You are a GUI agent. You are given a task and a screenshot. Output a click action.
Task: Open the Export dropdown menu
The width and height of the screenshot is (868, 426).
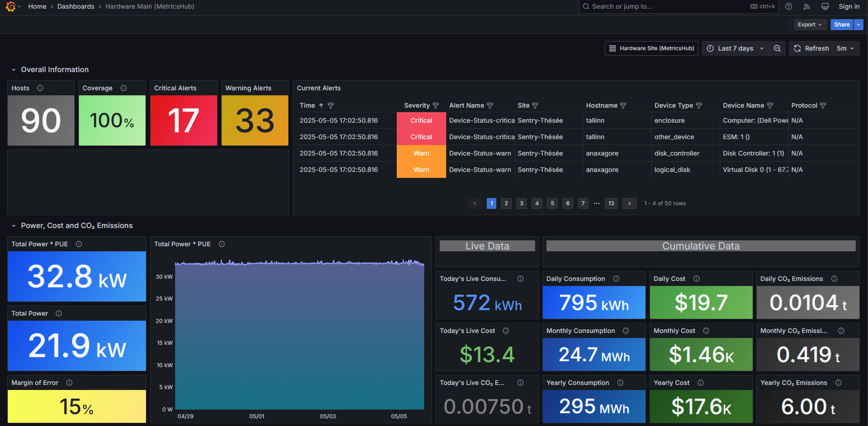pyautogui.click(x=810, y=24)
